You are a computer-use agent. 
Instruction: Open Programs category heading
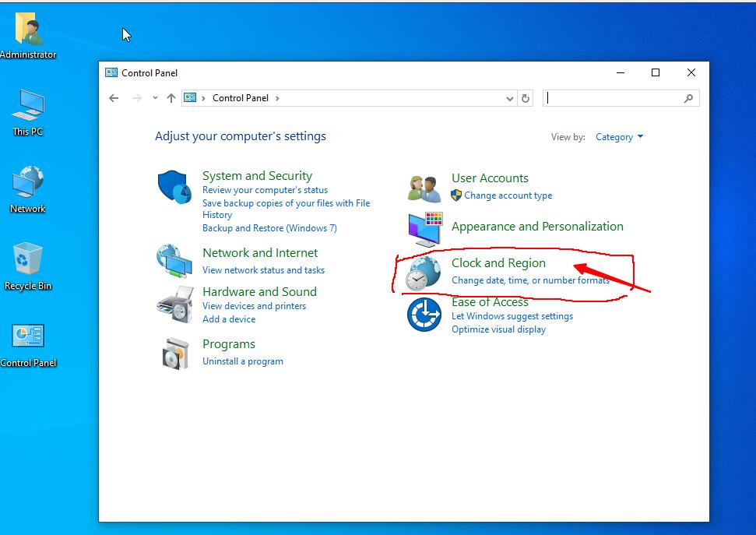click(229, 344)
